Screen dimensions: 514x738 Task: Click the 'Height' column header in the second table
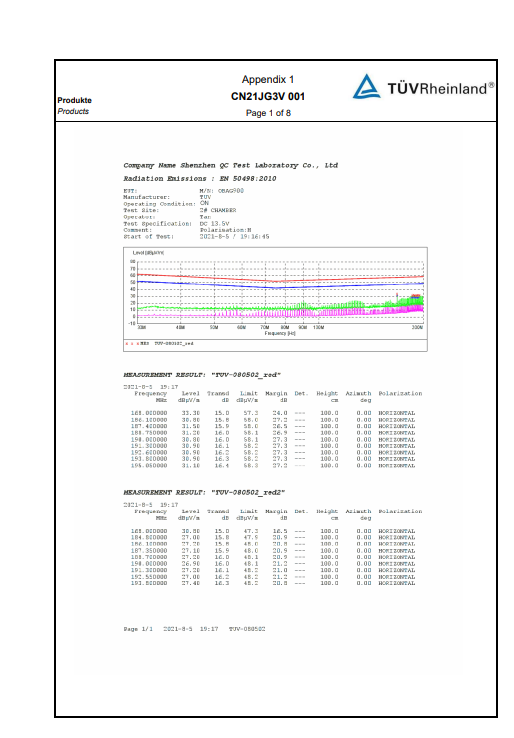pyautogui.click(x=327, y=511)
